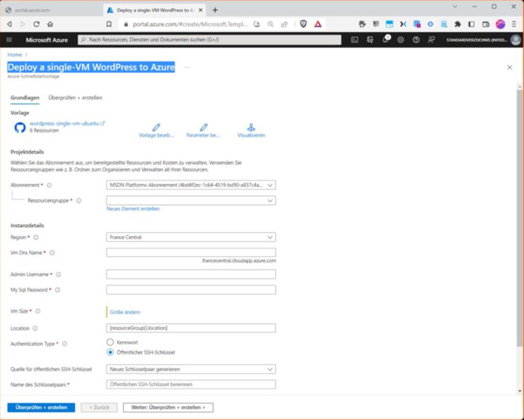524x420 pixels.
Task: Open the Azure portal hamburger menu
Action: (9, 40)
